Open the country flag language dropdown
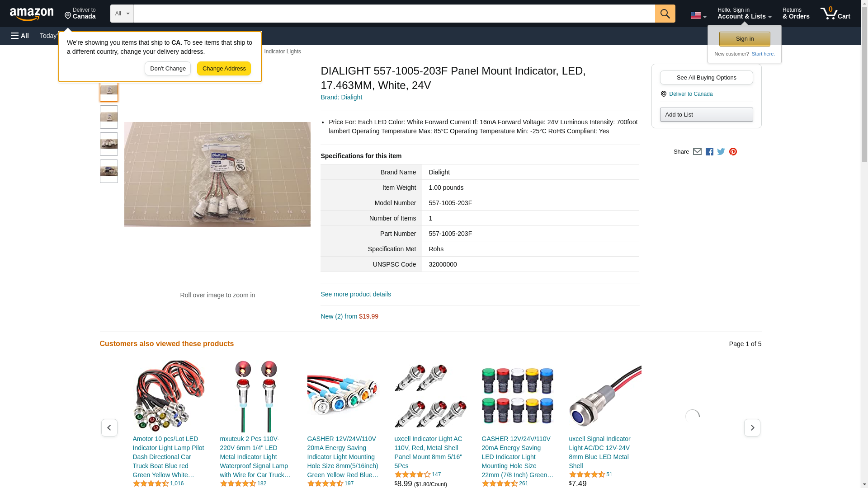The image size is (868, 488). [x=698, y=15]
